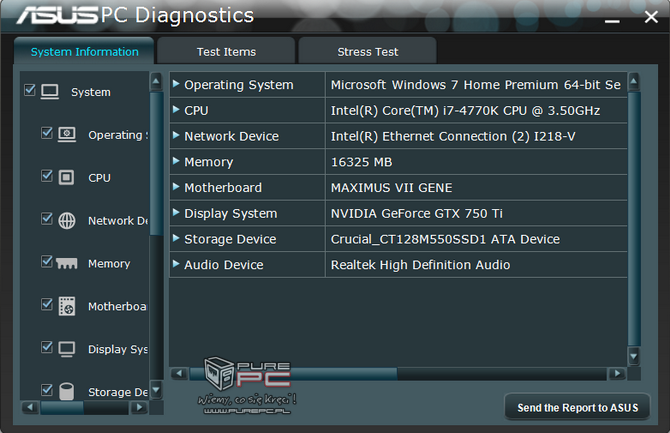Select the Network Device globe icon
This screenshot has width=670, height=433.
pyautogui.click(x=67, y=221)
